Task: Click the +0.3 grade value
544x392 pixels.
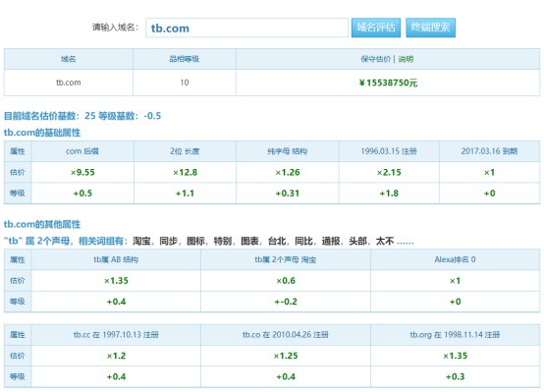Action: pyautogui.click(x=455, y=376)
